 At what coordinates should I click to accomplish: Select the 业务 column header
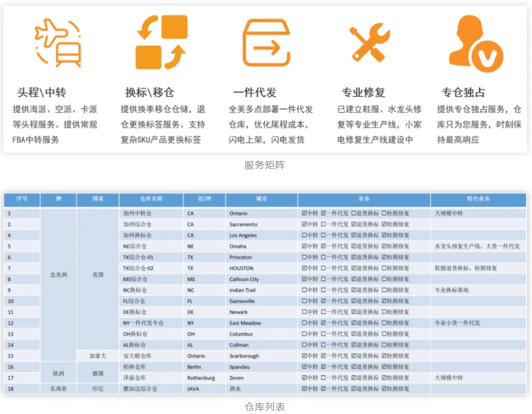click(x=364, y=199)
